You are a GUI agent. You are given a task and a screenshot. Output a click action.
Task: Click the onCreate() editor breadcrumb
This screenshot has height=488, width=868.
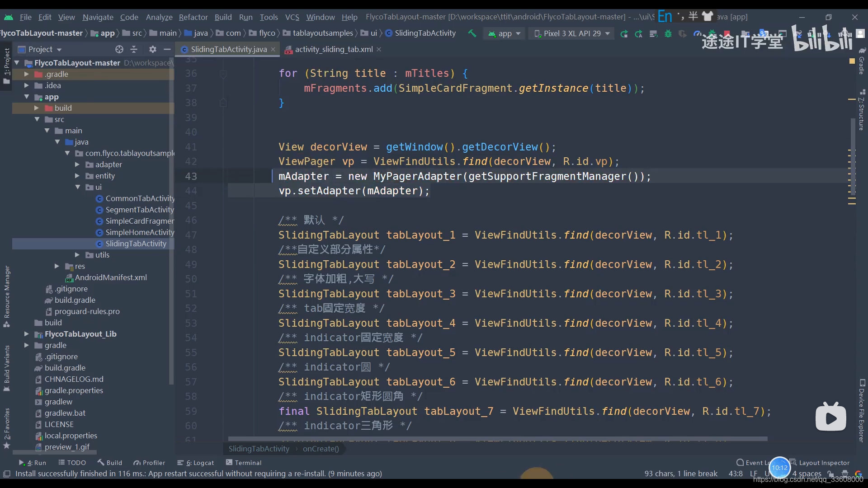(x=321, y=449)
